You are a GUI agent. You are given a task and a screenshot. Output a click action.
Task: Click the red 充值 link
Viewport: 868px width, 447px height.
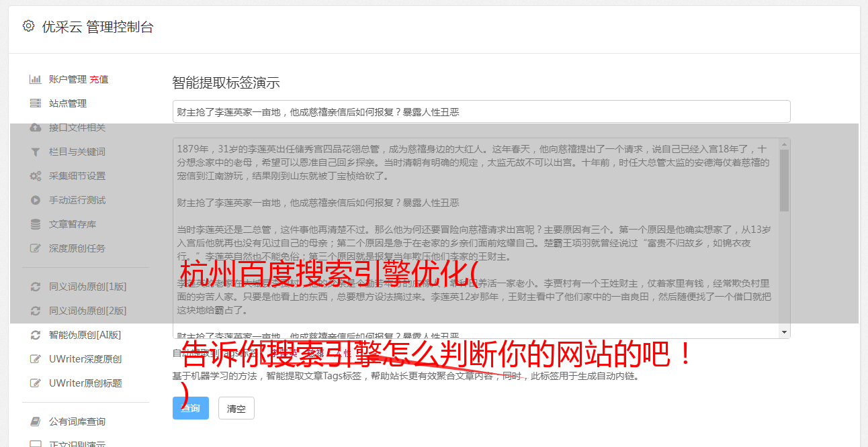99,79
